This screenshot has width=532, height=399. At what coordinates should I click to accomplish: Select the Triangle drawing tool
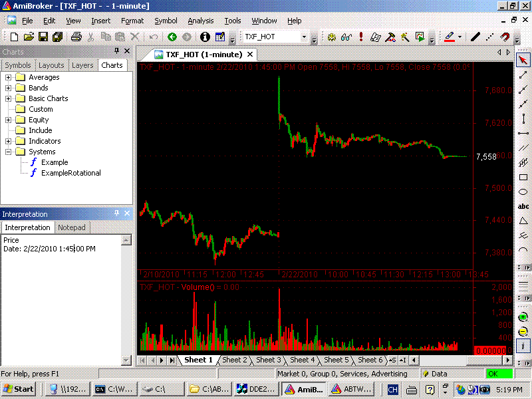point(523,221)
